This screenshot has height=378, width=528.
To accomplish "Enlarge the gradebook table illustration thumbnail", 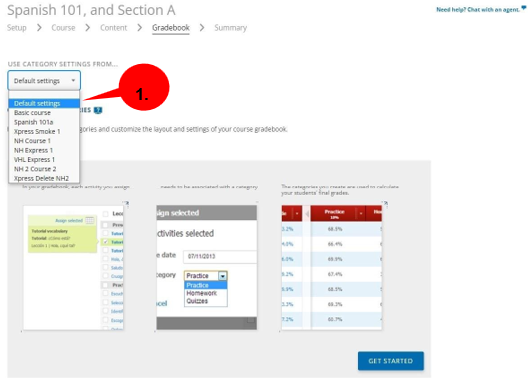I will click(x=332, y=268).
